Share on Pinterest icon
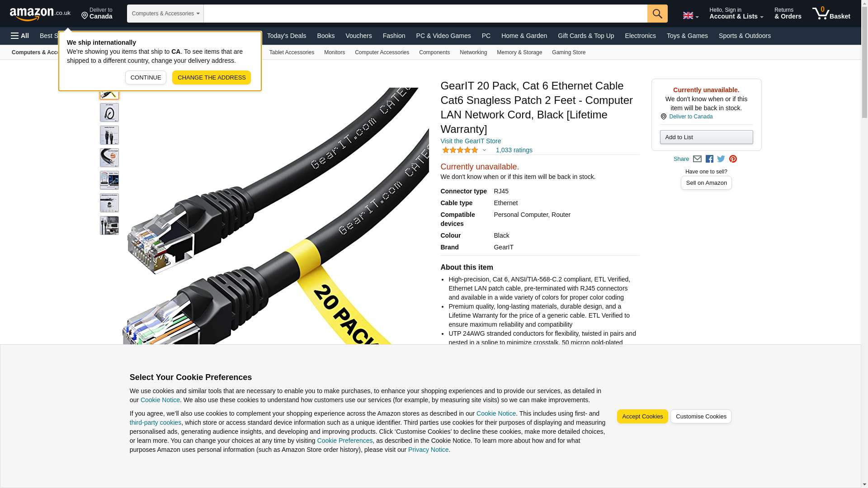This screenshot has width=868, height=488. pos(733,159)
